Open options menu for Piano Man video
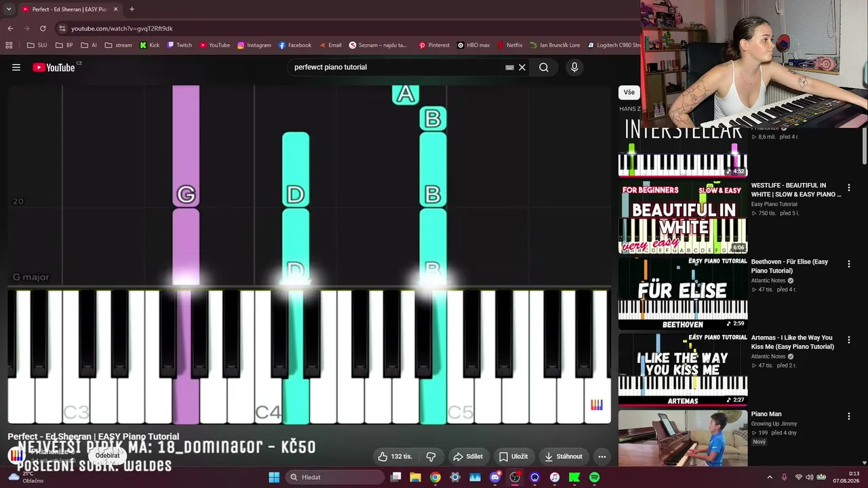868x488 pixels. pyautogui.click(x=848, y=416)
